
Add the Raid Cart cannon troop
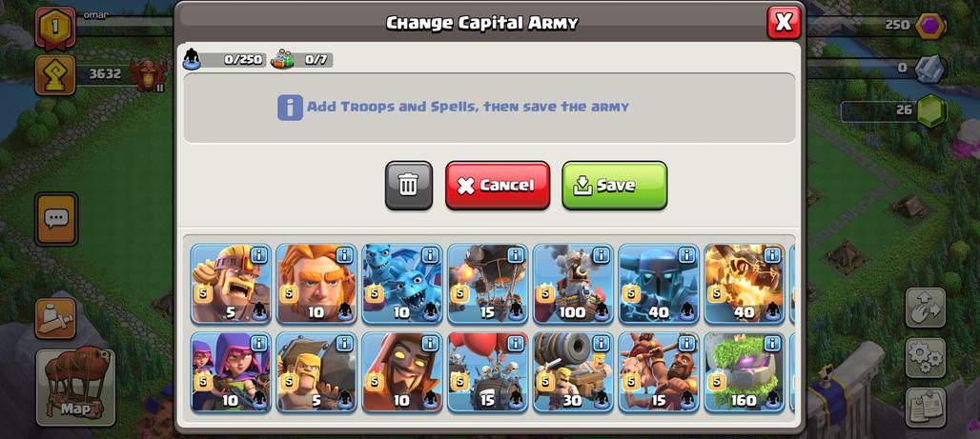(573, 372)
